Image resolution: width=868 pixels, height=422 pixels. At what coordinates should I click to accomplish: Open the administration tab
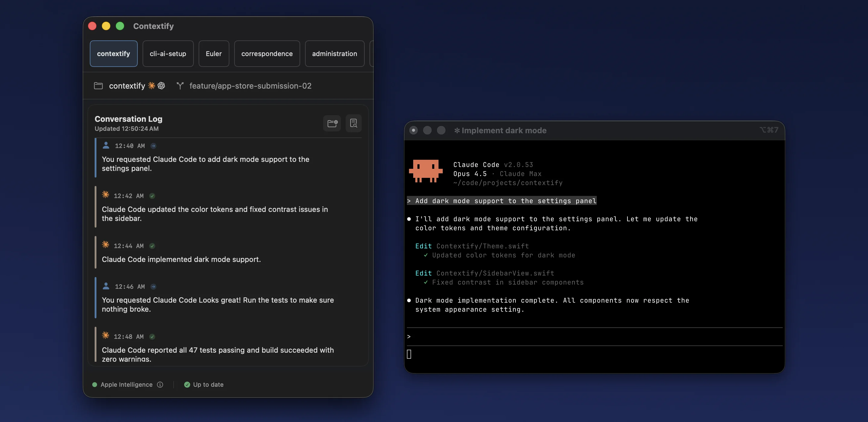(334, 53)
